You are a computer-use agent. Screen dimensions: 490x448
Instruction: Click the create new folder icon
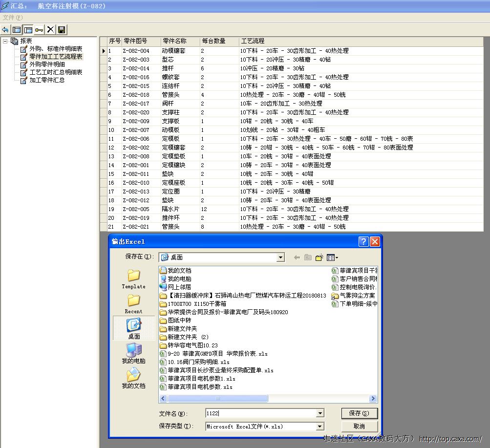coord(320,257)
